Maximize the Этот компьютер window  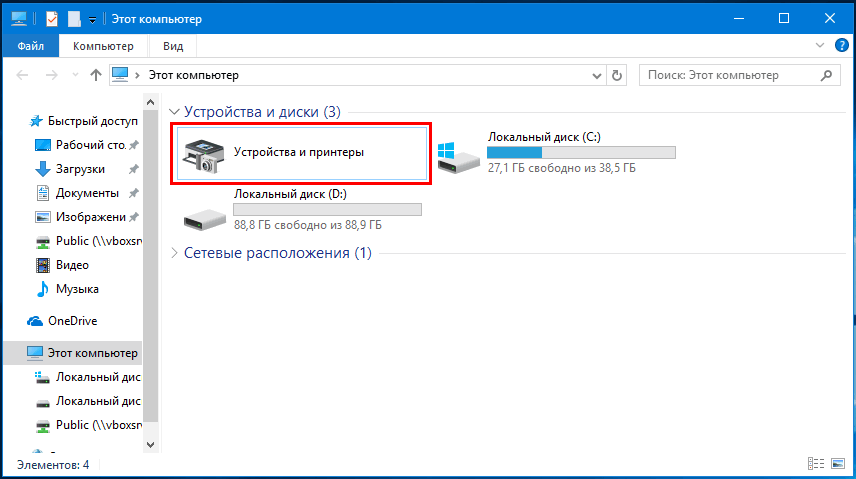(784, 19)
